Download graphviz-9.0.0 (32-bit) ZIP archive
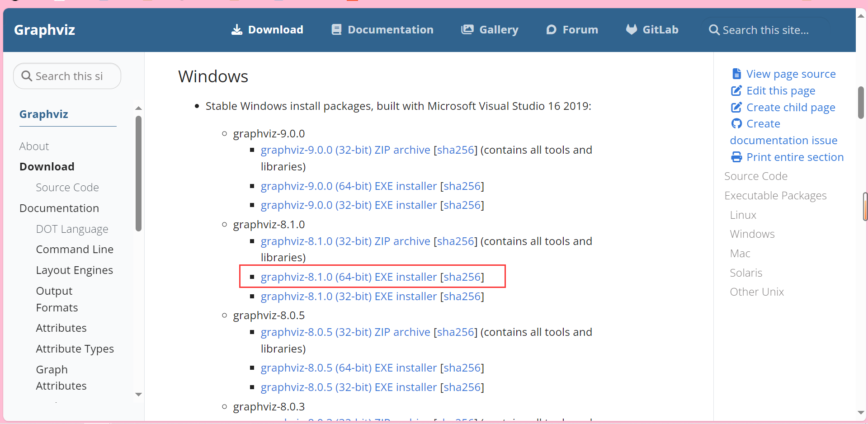Image resolution: width=868 pixels, height=424 pixels. [345, 150]
